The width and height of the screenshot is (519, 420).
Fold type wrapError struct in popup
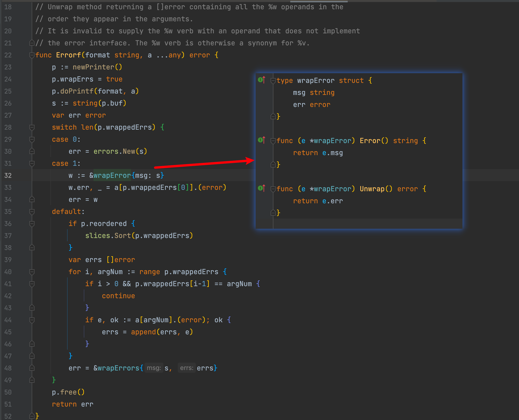pyautogui.click(x=273, y=81)
